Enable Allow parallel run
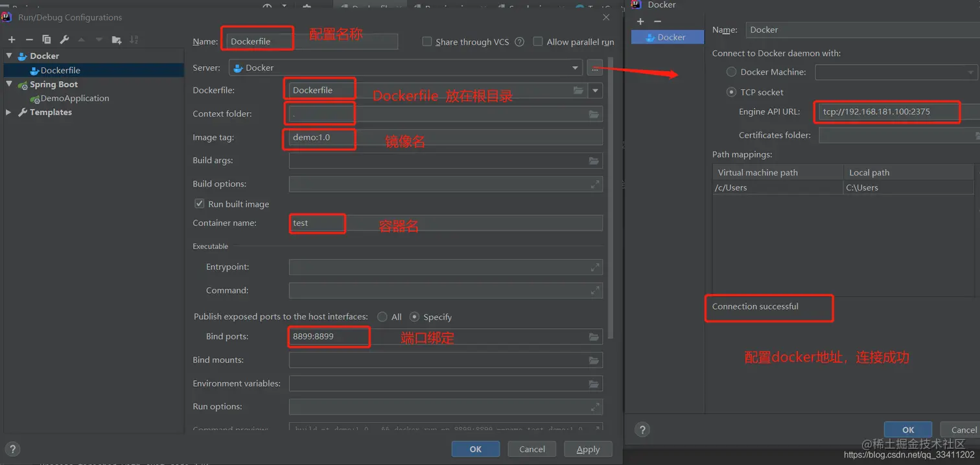This screenshot has height=465, width=980. (x=538, y=41)
